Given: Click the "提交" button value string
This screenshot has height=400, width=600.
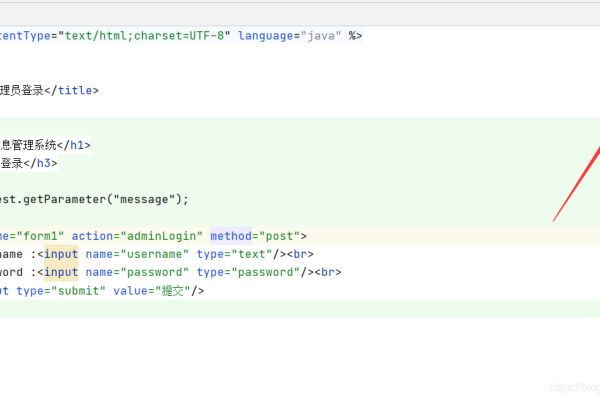Looking at the screenshot, I should [x=173, y=290].
